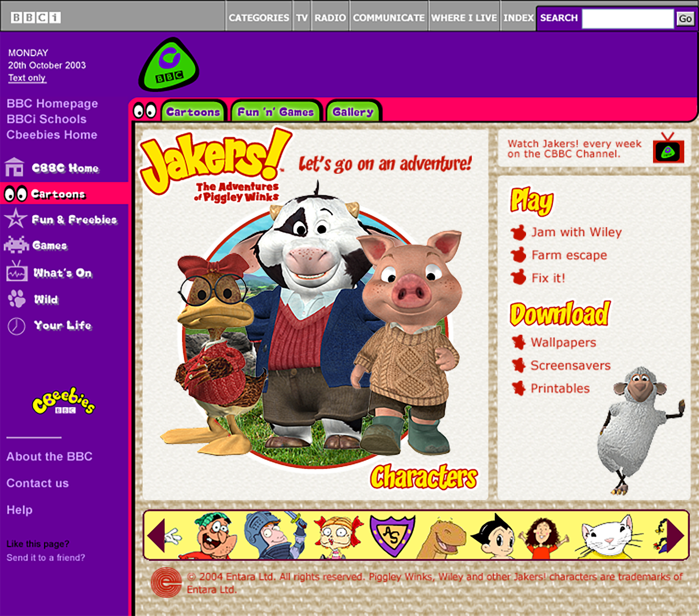The width and height of the screenshot is (699, 616).
Task: Click the CBeebies yellow logo
Action: click(x=64, y=401)
